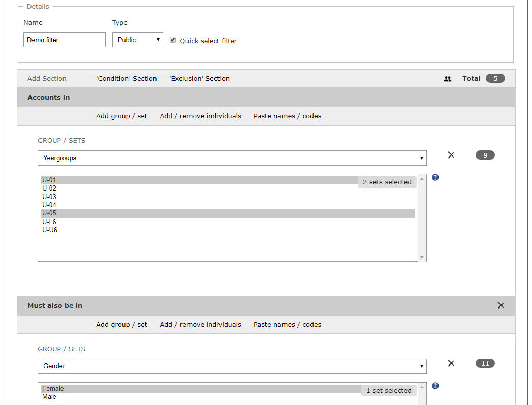The height and width of the screenshot is (405, 532).
Task: Click 'Paste names / codes' under Accounts in
Action: 288,116
